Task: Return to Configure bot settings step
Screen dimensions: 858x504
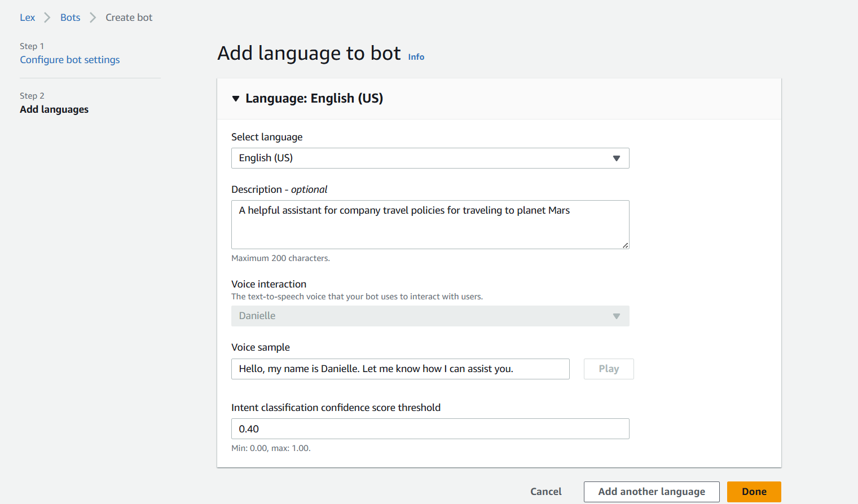Action: pos(70,60)
